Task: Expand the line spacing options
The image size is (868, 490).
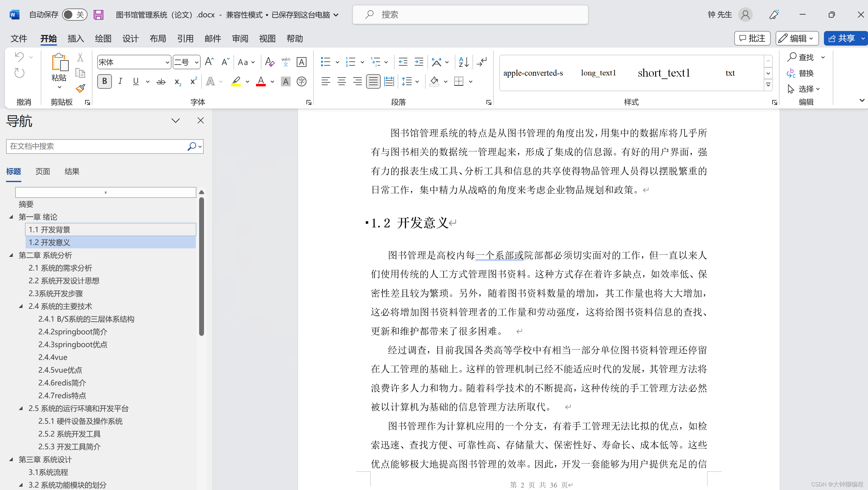Action: [417, 81]
